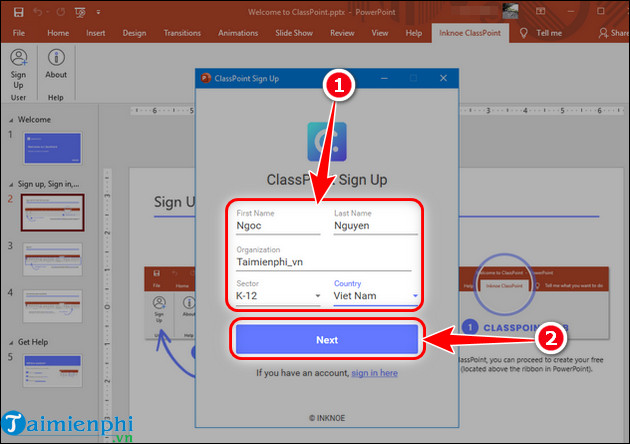The height and width of the screenshot is (444, 630).
Task: Click the Save icon in title bar
Action: pos(14,11)
